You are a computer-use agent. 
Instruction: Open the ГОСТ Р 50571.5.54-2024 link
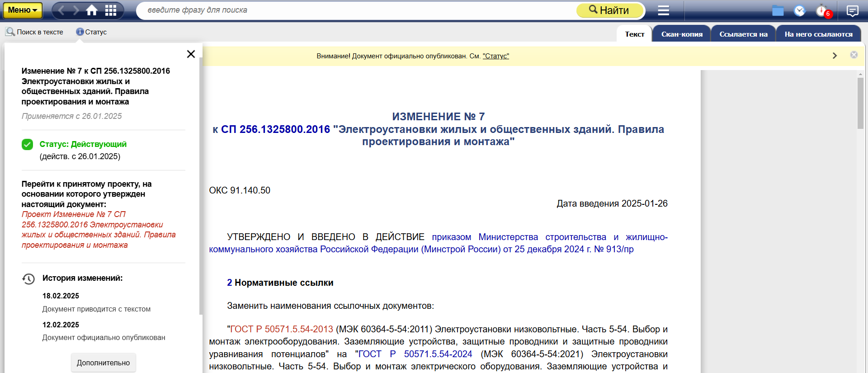click(415, 354)
